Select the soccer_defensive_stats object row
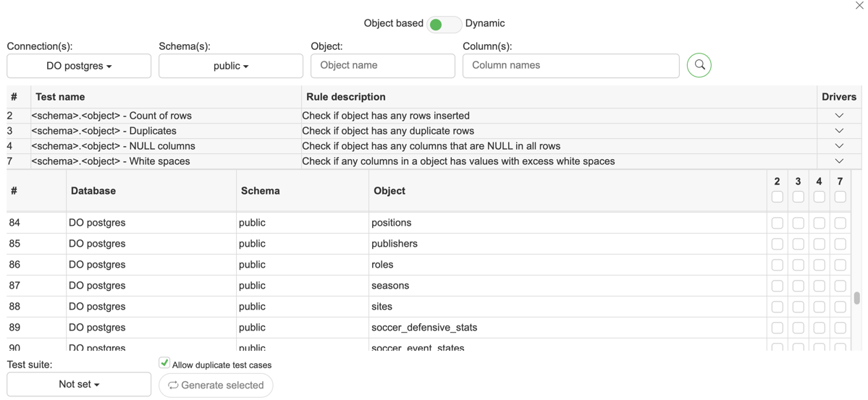Image resolution: width=868 pixels, height=400 pixels. coord(424,328)
